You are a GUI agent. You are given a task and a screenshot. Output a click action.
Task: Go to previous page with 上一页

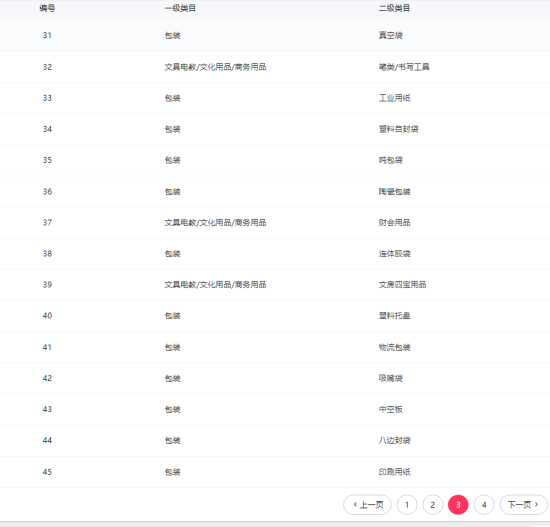click(x=367, y=505)
